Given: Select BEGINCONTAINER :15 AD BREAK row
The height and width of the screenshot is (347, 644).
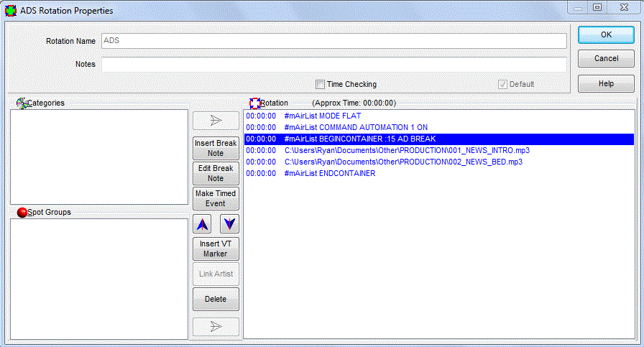Looking at the screenshot, I should (x=439, y=139).
